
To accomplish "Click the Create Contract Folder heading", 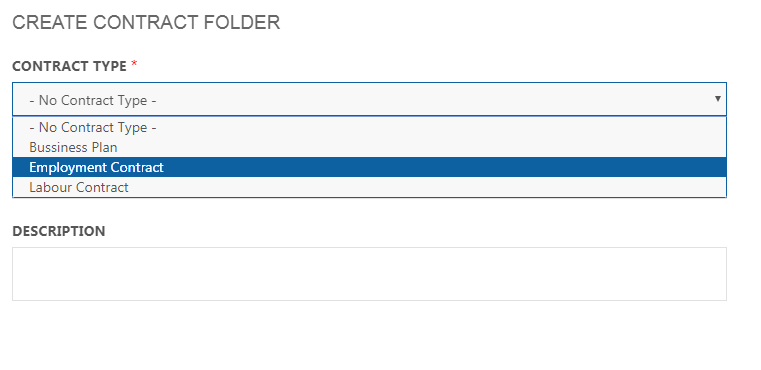I will pyautogui.click(x=146, y=23).
